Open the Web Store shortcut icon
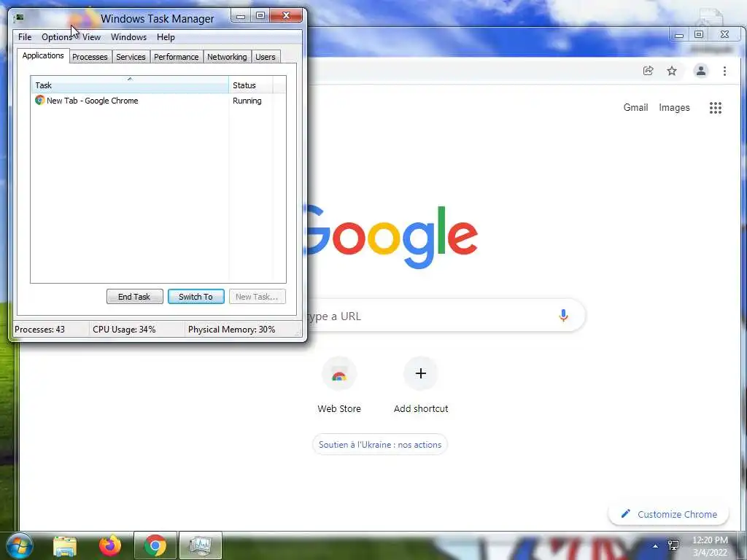The image size is (747, 560). click(x=339, y=374)
